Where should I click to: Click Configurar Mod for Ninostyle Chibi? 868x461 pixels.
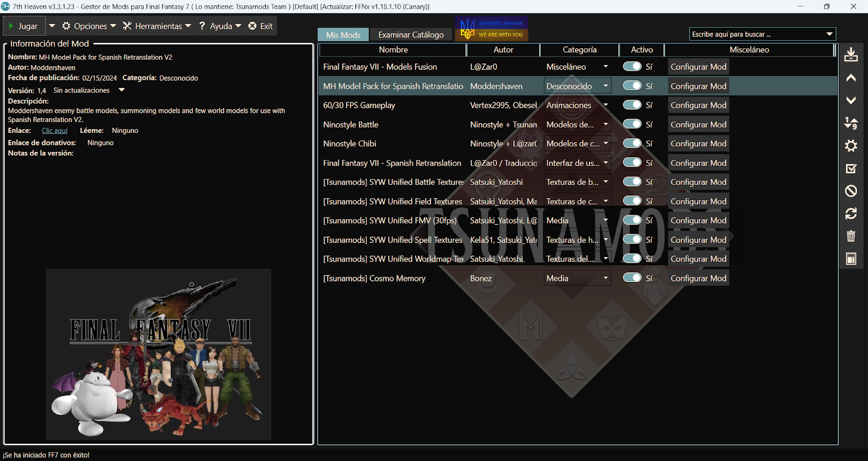click(698, 144)
